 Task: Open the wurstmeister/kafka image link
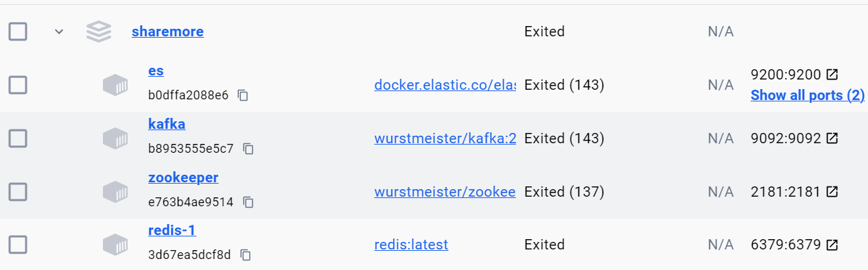(x=445, y=138)
